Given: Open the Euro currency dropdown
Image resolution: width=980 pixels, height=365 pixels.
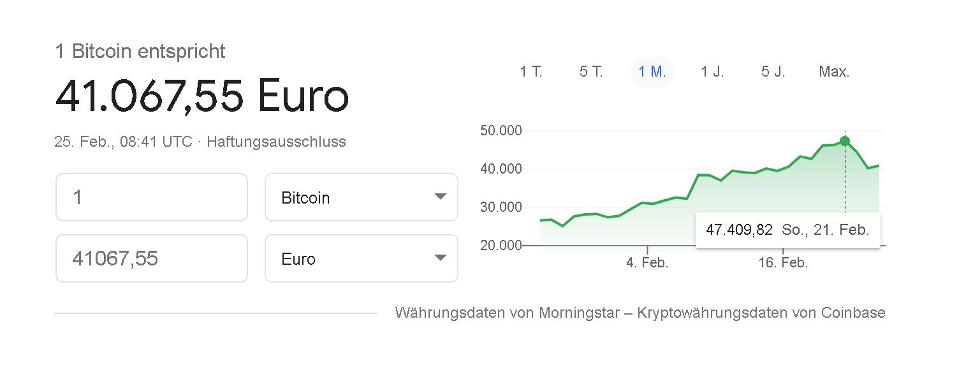Looking at the screenshot, I should pyautogui.click(x=362, y=258).
